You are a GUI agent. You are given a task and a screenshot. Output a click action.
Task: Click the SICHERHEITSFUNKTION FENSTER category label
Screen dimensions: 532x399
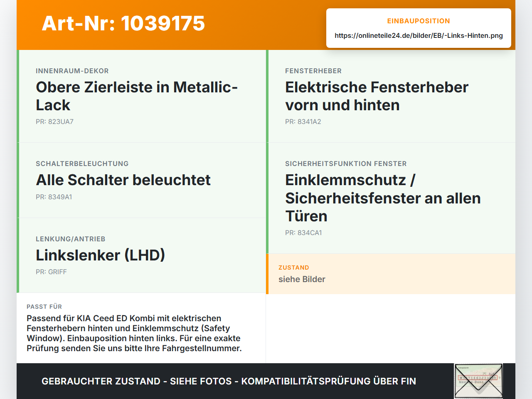346,164
